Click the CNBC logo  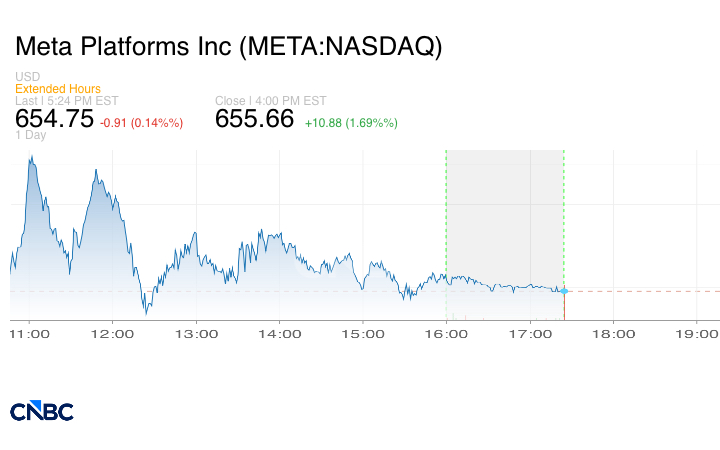tap(41, 410)
